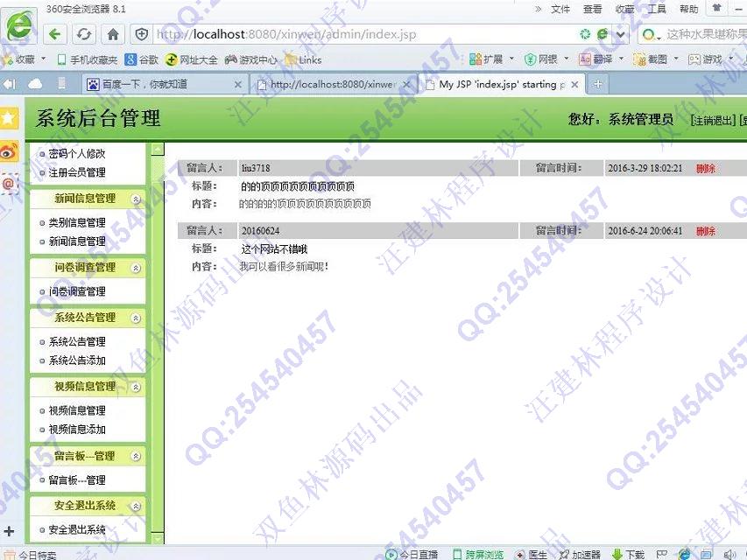The image size is (747, 560).
Task: Open the 翻译 translate dropdown
Action: click(x=602, y=59)
